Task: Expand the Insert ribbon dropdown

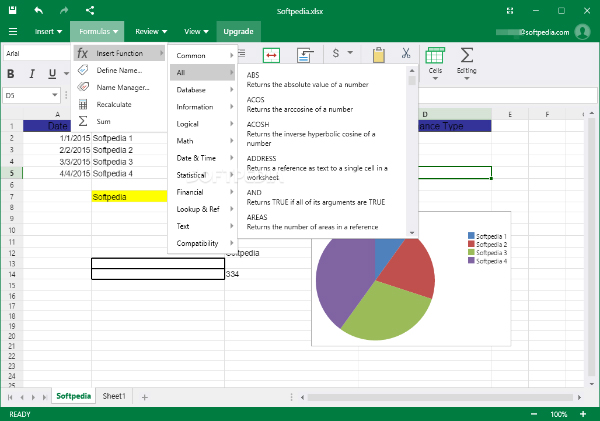Action: (x=48, y=31)
